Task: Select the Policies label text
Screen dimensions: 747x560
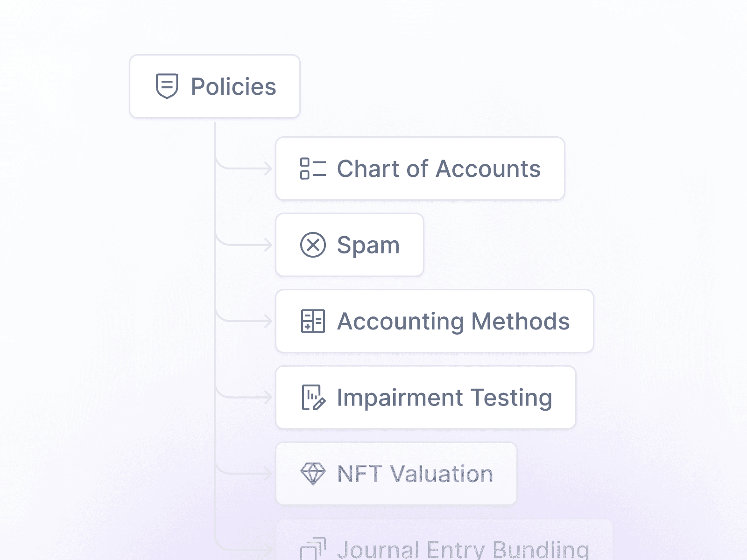Action: click(x=233, y=87)
